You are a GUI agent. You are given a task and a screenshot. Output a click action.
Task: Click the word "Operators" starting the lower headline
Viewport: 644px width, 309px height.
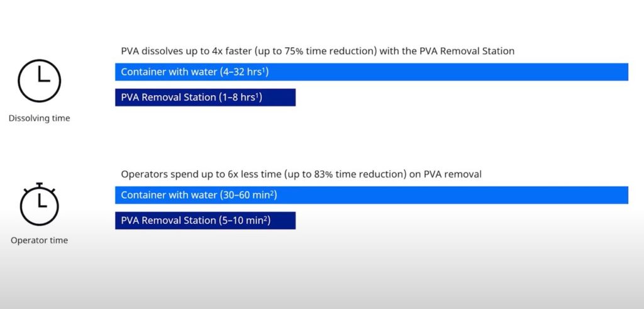point(142,174)
